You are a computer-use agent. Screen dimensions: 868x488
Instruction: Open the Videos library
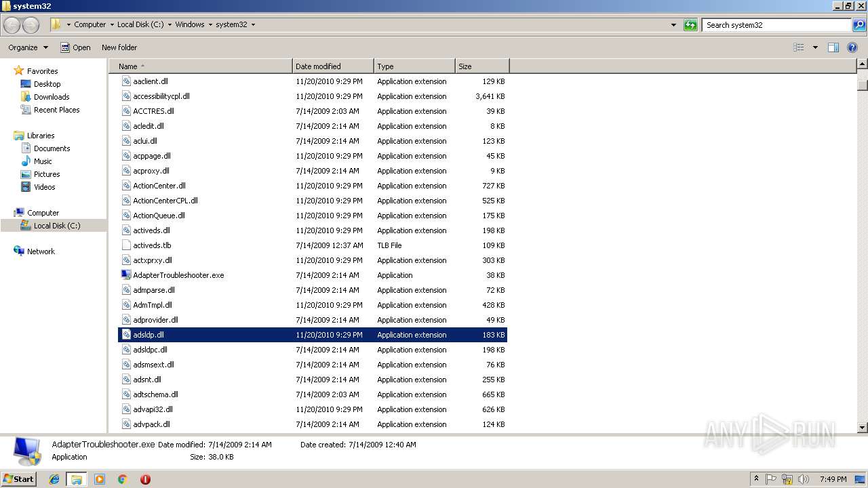pyautogui.click(x=44, y=187)
